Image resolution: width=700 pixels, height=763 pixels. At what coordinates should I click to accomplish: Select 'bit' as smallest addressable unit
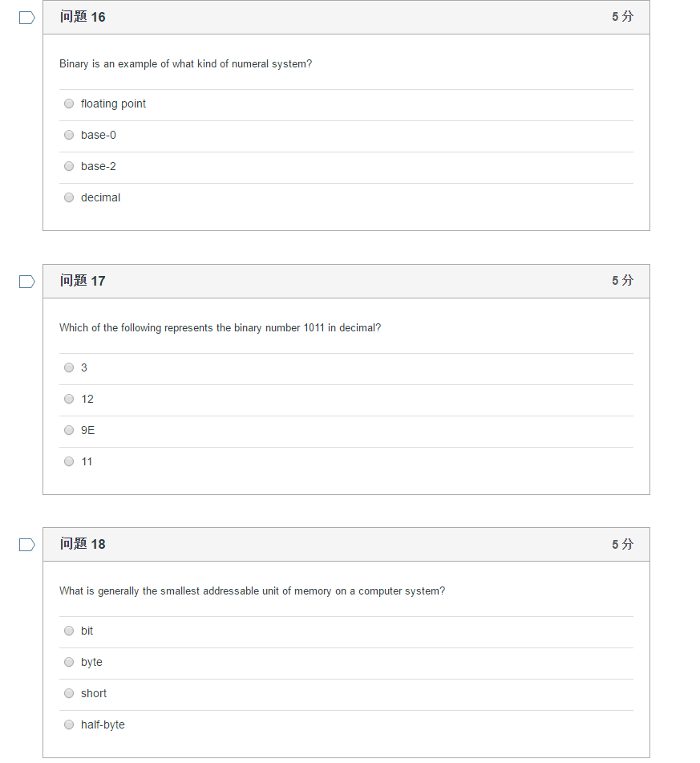(69, 631)
